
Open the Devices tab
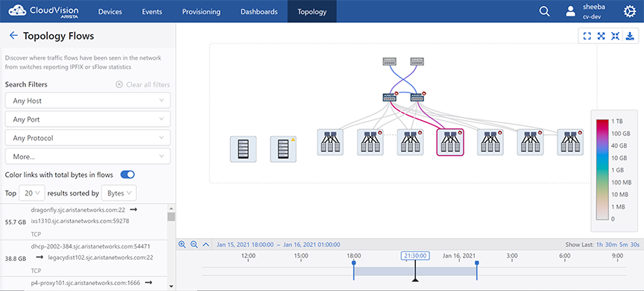coord(111,11)
